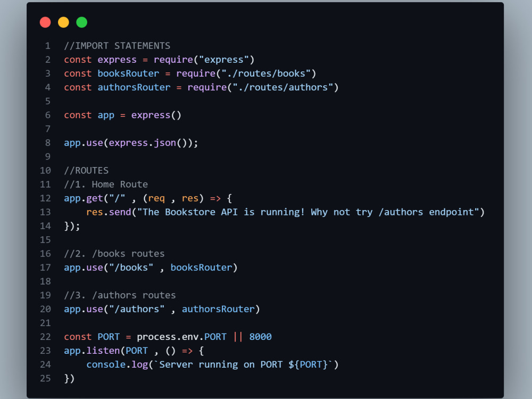
Task: Click the 'req' parameter on line 12
Action: pyautogui.click(x=156, y=199)
